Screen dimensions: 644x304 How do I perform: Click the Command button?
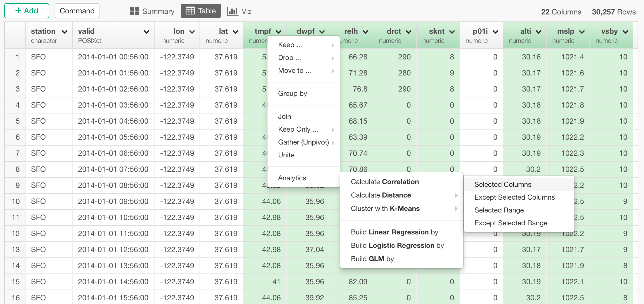77,11
